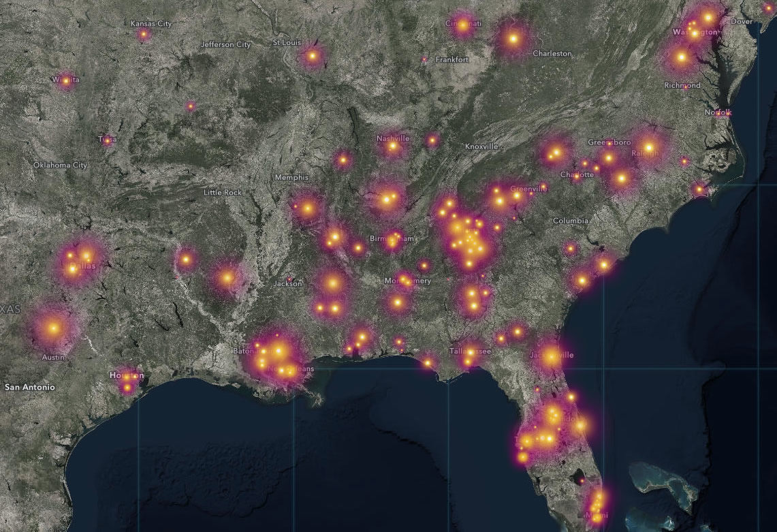This screenshot has height=532, width=777.
Task: Click the San Antonio label
Action: click(x=30, y=387)
